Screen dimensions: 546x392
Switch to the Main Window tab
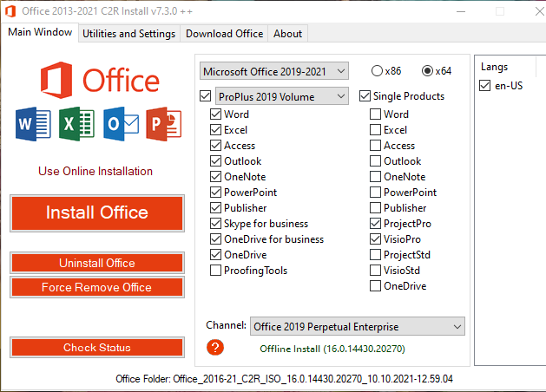pos(40,32)
